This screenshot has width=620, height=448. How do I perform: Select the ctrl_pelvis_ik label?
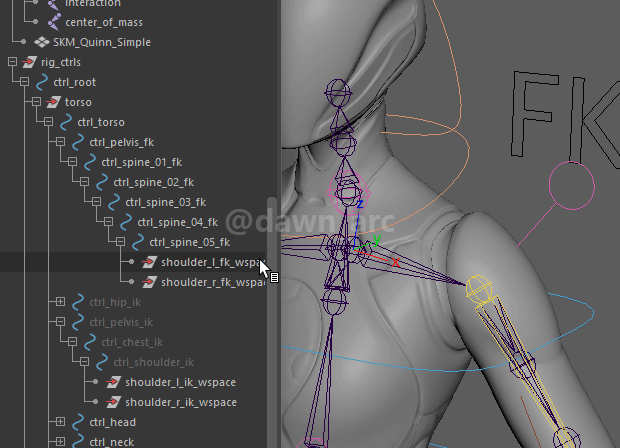click(x=121, y=322)
